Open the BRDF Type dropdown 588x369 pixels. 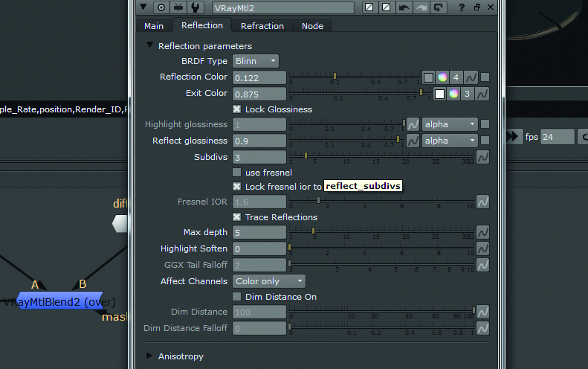point(256,61)
